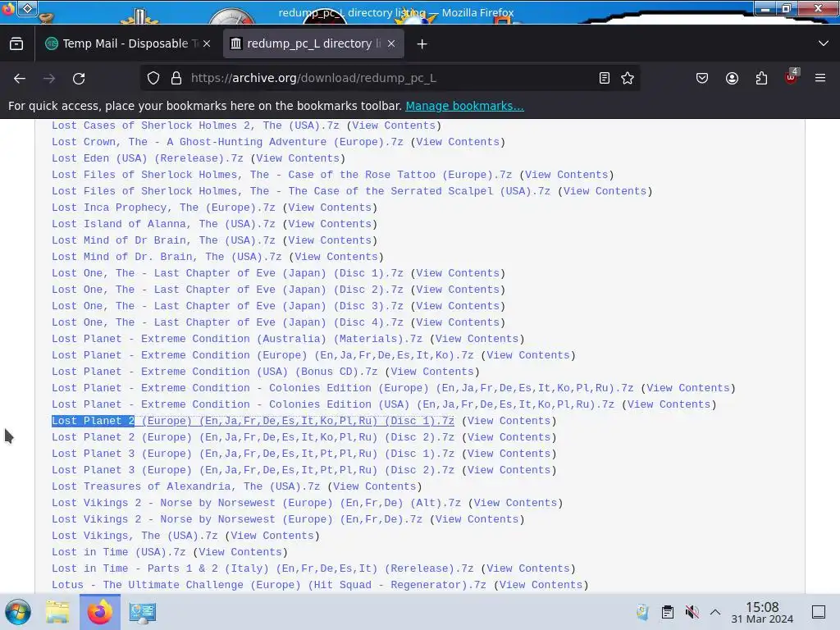Image resolution: width=840 pixels, height=630 pixels.
Task: Open the extensions puzzle icon
Action: click(761, 78)
